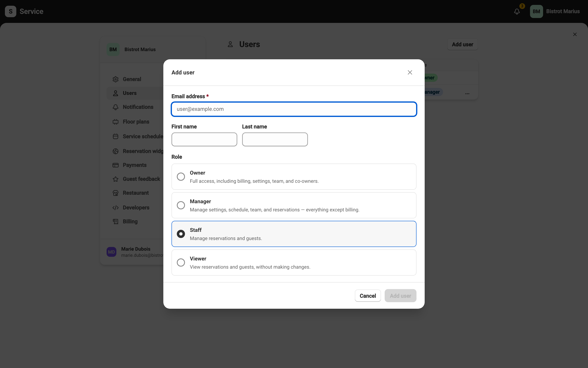Click the disabled Add user submit button
Image resolution: width=588 pixels, height=368 pixels.
[400, 296]
